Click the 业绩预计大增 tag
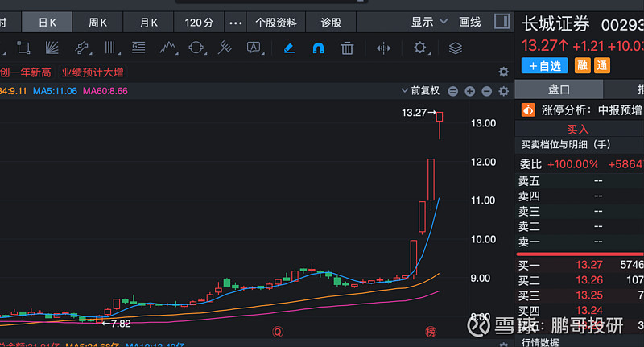644x347 pixels. pyautogui.click(x=93, y=72)
